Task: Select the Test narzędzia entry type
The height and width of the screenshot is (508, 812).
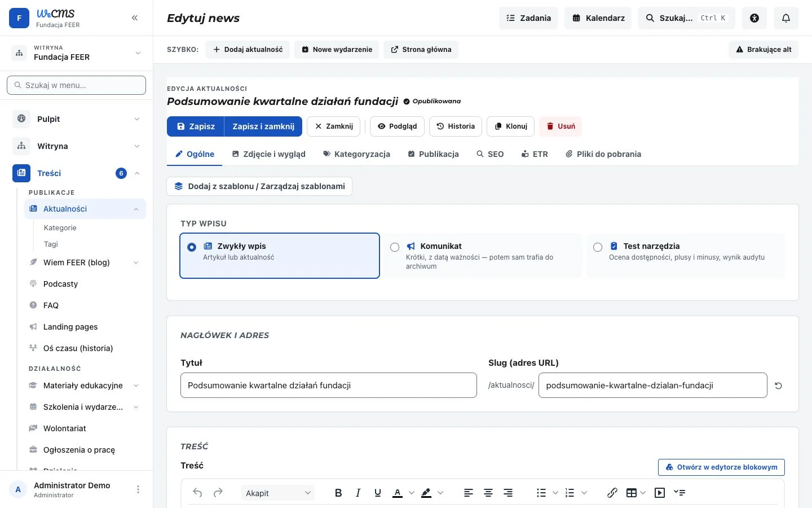Action: tap(686, 256)
